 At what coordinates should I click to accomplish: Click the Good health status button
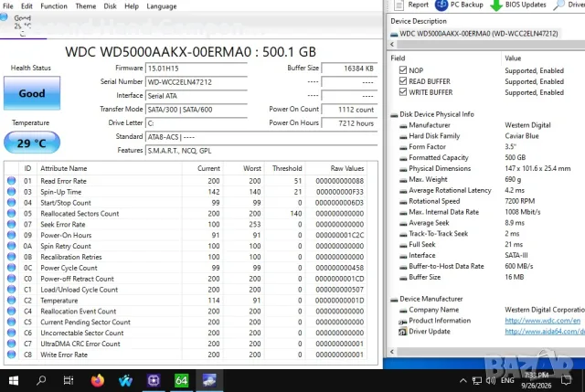pos(32,93)
